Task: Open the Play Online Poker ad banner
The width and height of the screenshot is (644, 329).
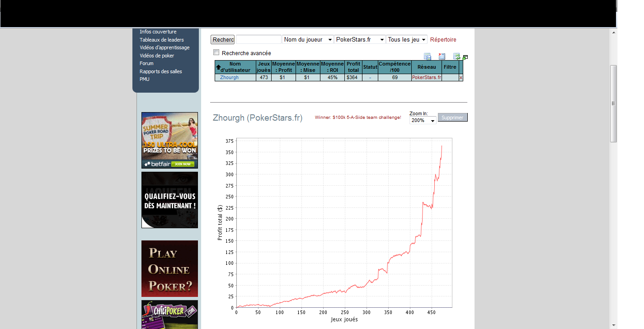Action: click(169, 268)
